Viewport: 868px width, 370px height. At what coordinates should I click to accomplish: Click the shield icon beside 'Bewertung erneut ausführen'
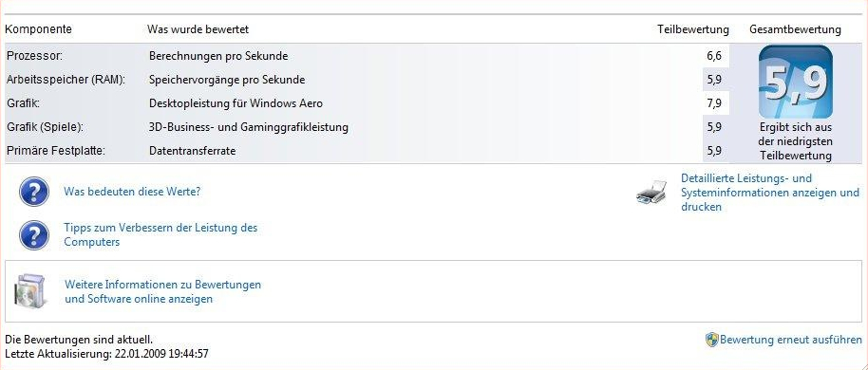(x=712, y=340)
